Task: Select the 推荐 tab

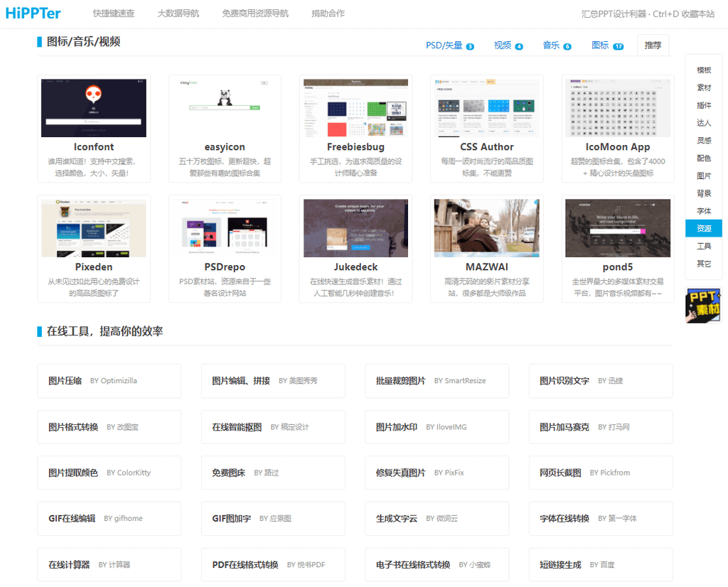Action: tap(653, 45)
